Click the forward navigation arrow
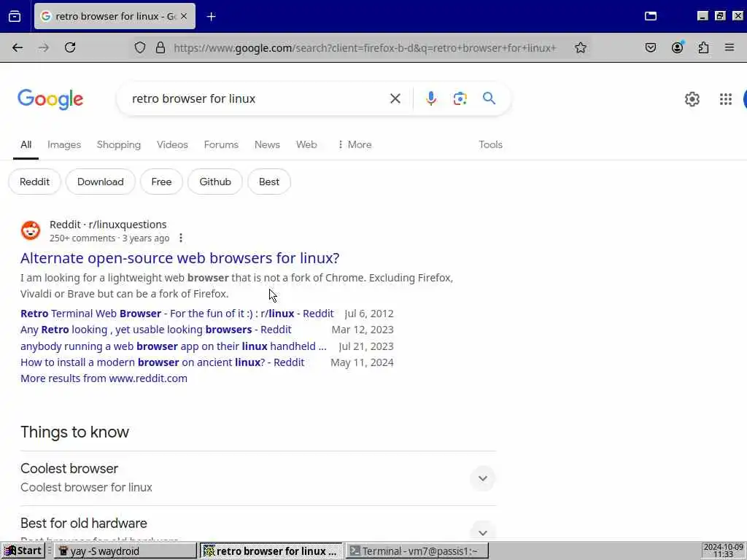 click(44, 47)
